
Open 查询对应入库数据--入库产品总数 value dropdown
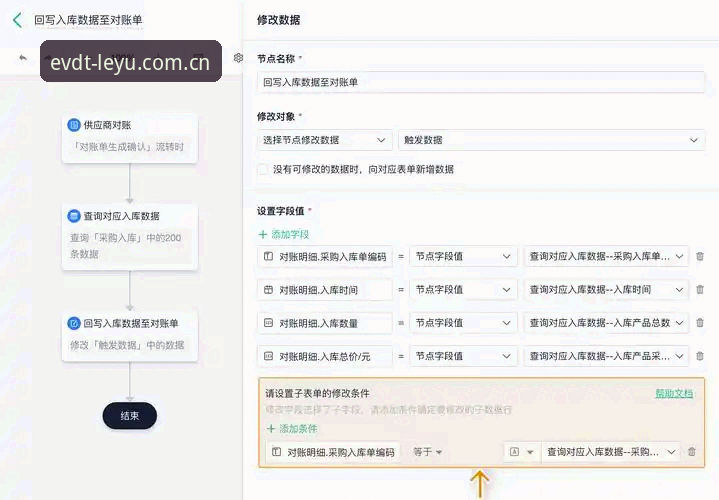[x=606, y=323]
